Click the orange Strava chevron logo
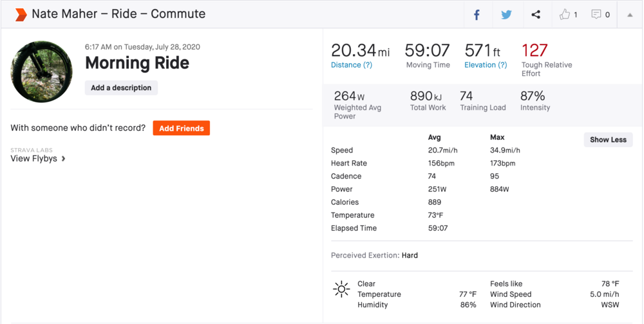 coord(21,14)
